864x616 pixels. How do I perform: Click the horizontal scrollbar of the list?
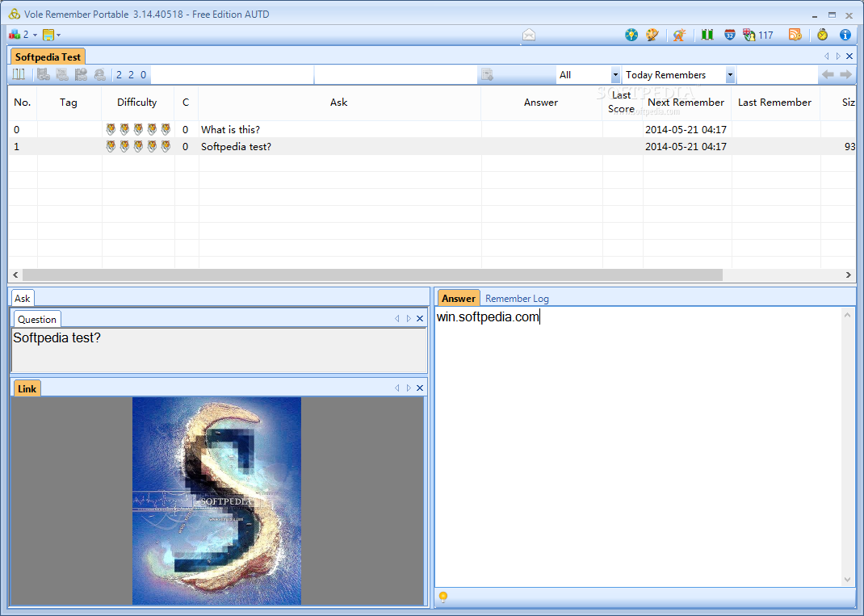coord(372,274)
